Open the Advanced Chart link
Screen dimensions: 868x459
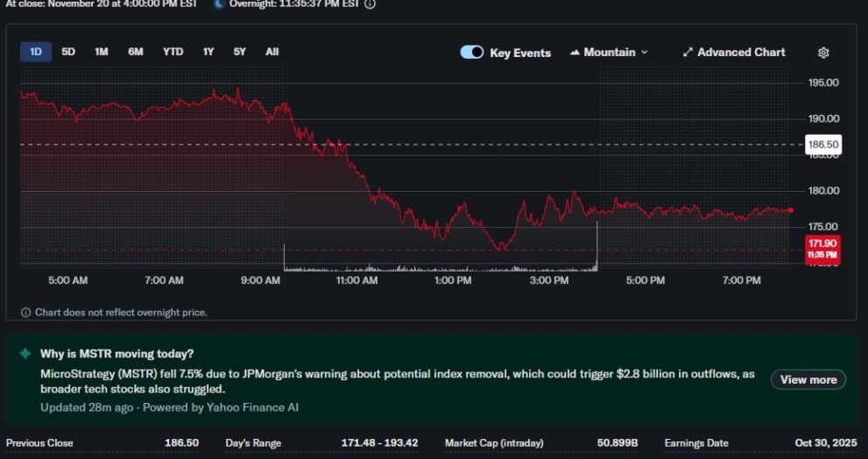pos(741,53)
